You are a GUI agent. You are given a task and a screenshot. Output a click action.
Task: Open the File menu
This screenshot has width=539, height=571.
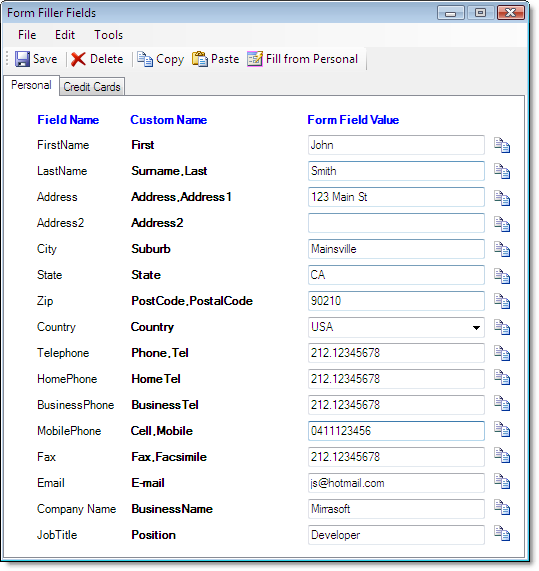27,35
